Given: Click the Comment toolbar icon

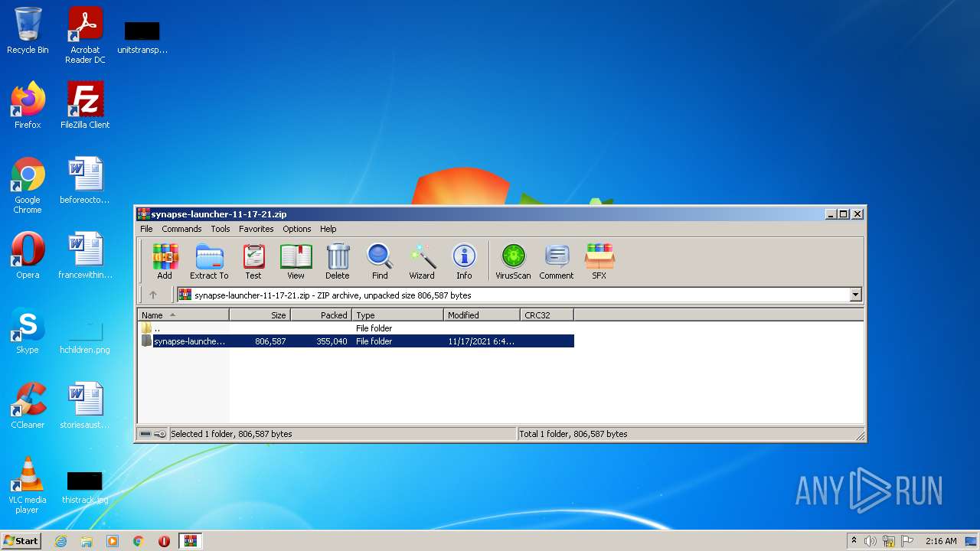Looking at the screenshot, I should click(x=557, y=261).
